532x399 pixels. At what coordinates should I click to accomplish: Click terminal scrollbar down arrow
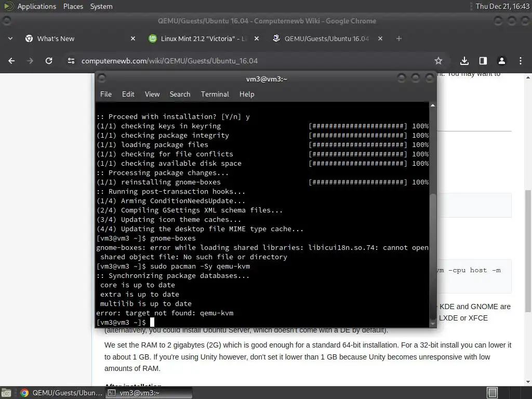pos(433,324)
